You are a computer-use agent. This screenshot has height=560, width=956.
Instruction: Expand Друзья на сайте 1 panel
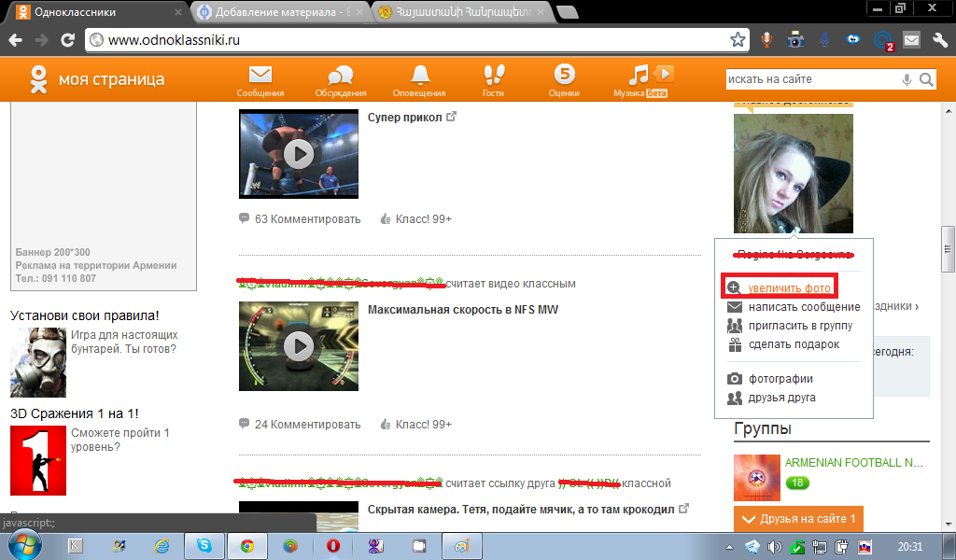click(x=798, y=519)
